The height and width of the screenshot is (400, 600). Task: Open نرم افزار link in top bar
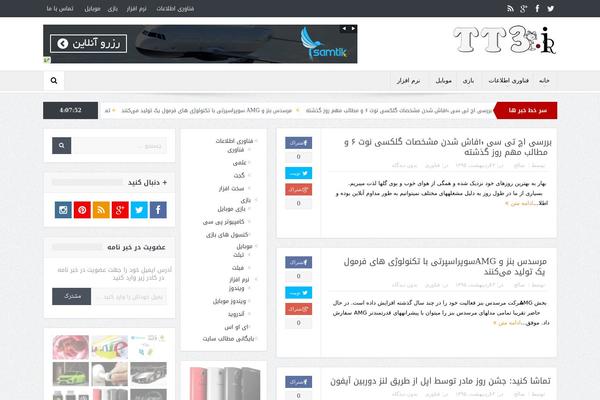136,8
